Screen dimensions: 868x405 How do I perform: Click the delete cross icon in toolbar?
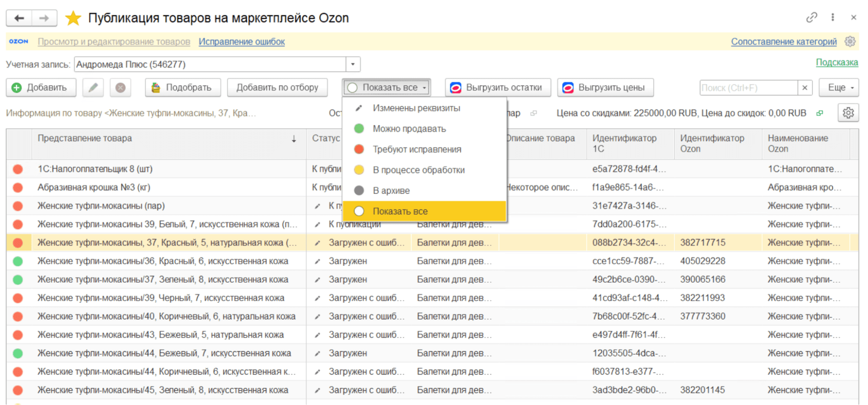[x=120, y=88]
